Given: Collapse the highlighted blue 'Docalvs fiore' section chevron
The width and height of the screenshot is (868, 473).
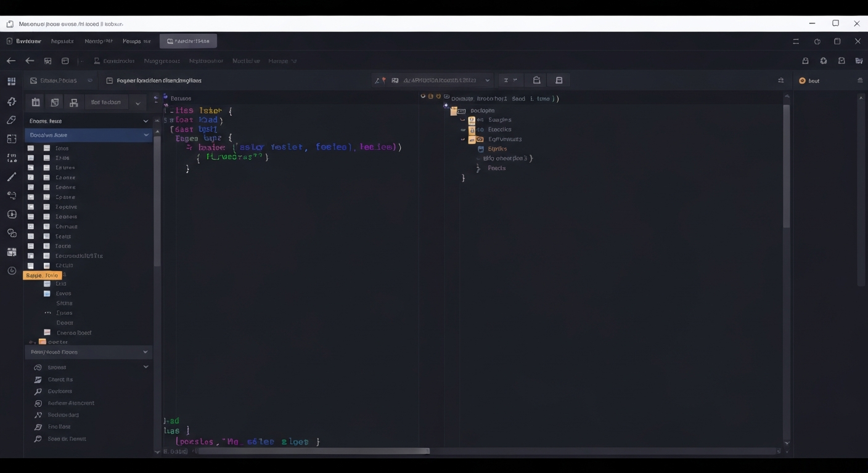Looking at the screenshot, I should 146,135.
